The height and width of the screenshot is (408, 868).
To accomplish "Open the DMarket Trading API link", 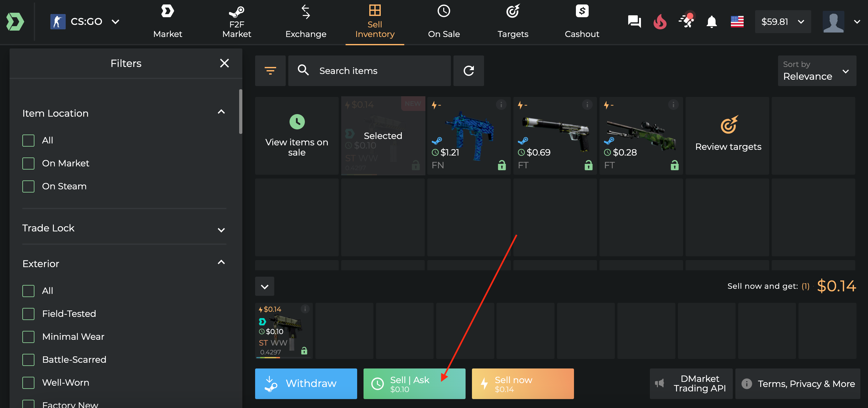I will (691, 383).
